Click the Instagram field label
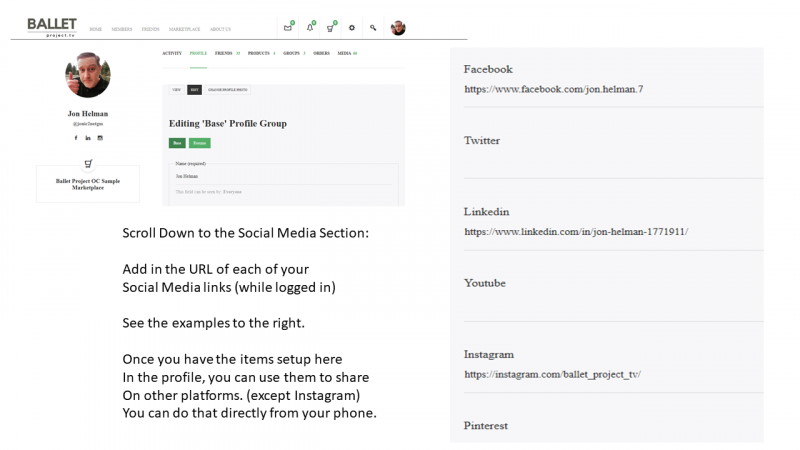This screenshot has width=800, height=450. pos(489,355)
